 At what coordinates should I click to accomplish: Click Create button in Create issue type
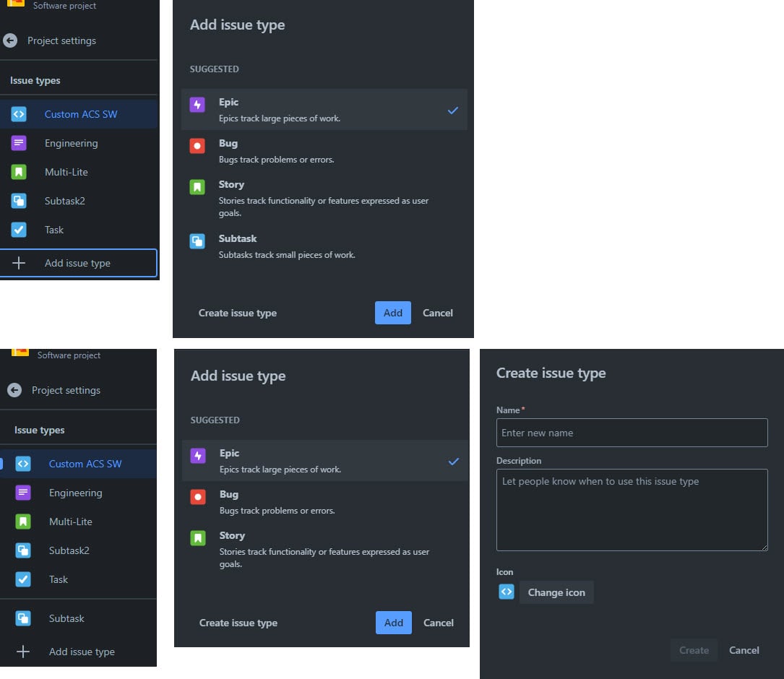click(694, 651)
